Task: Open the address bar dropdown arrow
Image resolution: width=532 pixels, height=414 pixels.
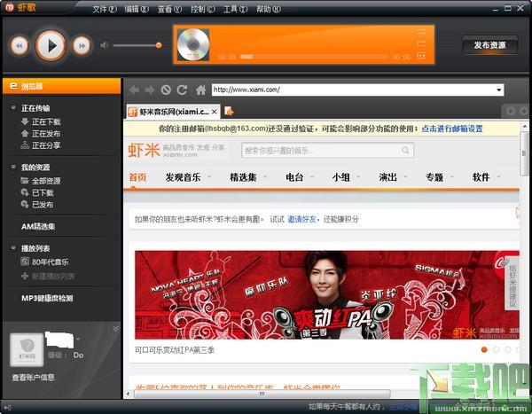Action: [x=498, y=90]
